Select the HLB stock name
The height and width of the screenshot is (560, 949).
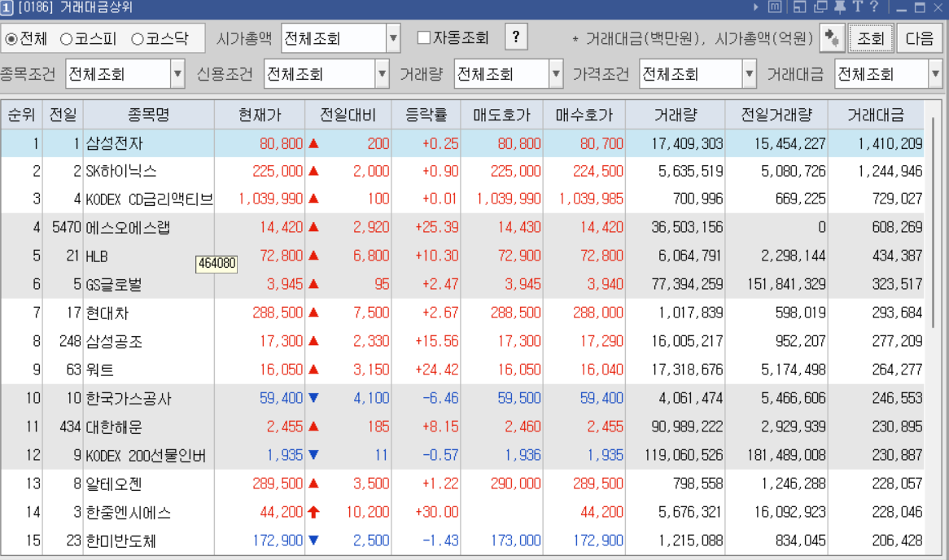[x=97, y=256]
